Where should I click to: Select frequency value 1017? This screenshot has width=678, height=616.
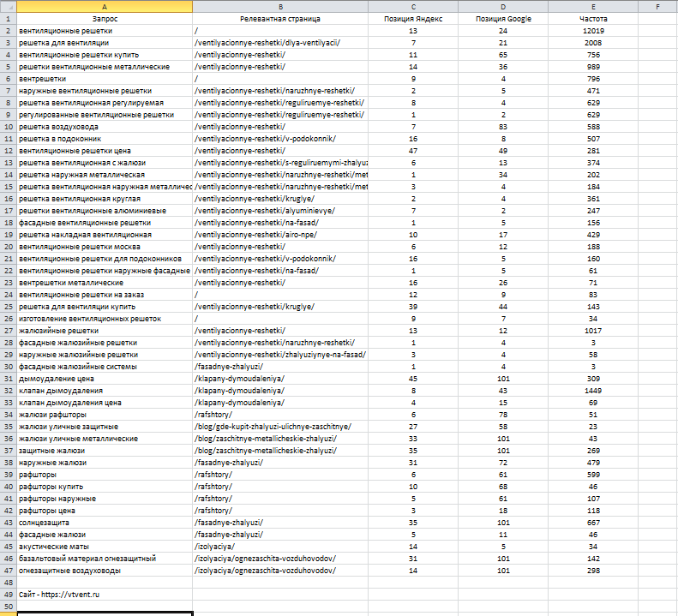pyautogui.click(x=593, y=331)
